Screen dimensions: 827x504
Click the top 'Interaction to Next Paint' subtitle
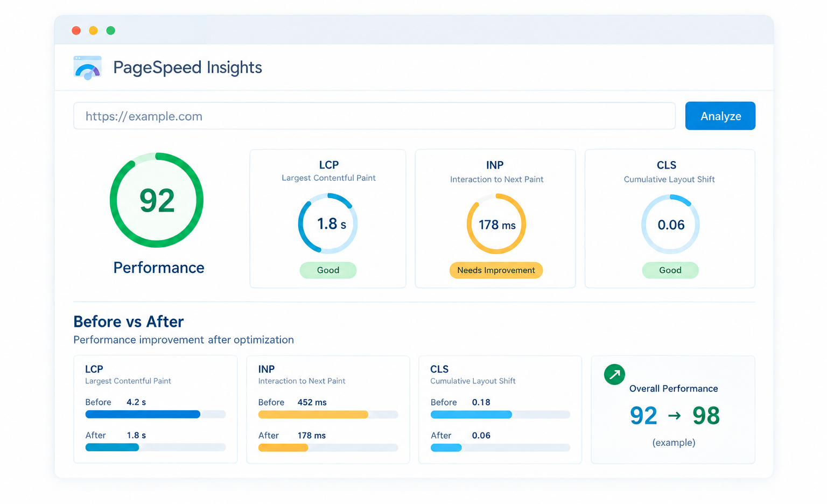[496, 179]
